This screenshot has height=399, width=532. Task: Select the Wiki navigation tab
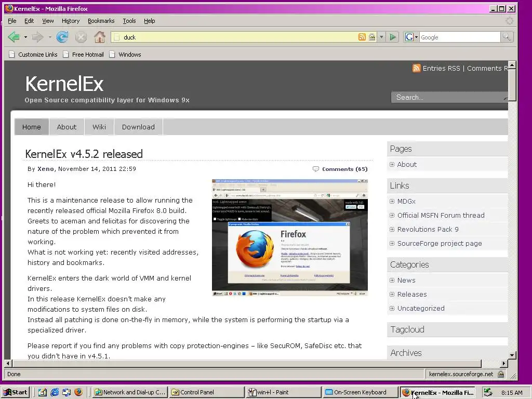(x=99, y=127)
